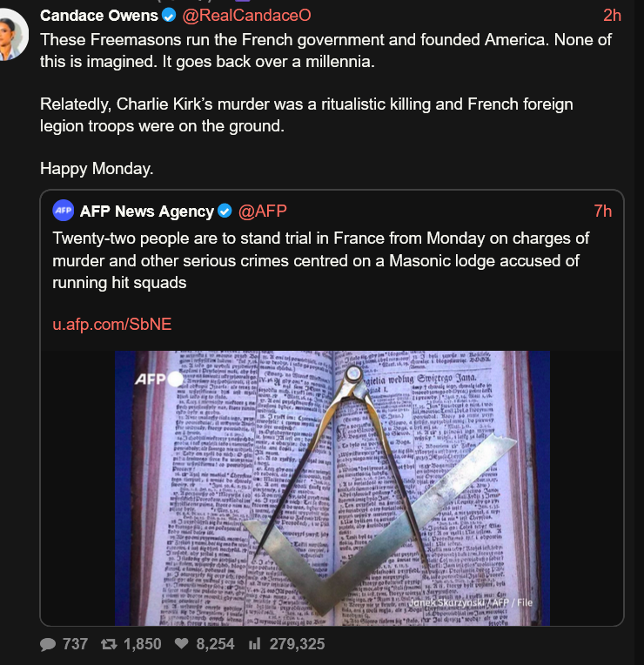
Task: Open quoted AFP tweet text about trial
Action: 321,260
